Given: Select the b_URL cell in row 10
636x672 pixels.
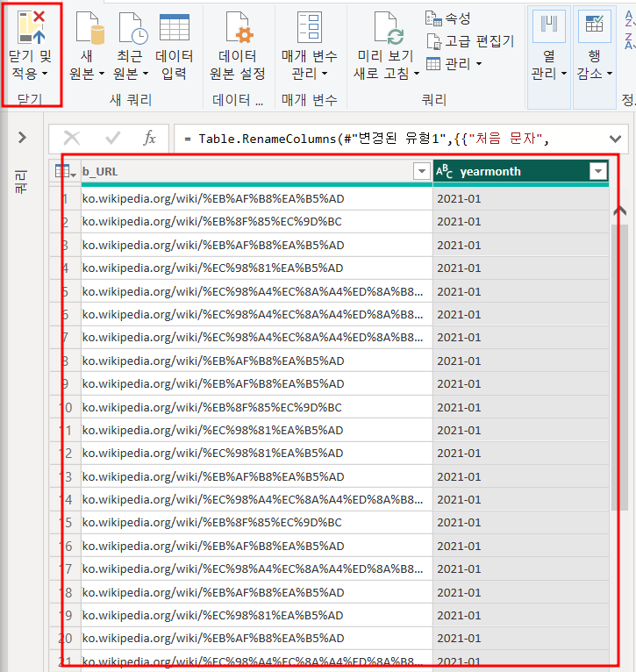Looking at the screenshot, I should coord(257,407).
